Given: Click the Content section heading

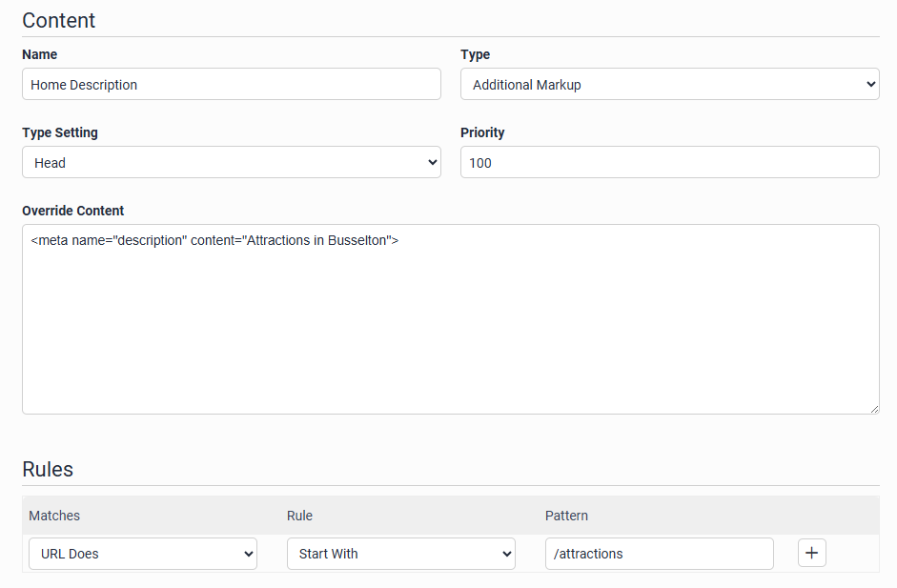Looking at the screenshot, I should 59,20.
